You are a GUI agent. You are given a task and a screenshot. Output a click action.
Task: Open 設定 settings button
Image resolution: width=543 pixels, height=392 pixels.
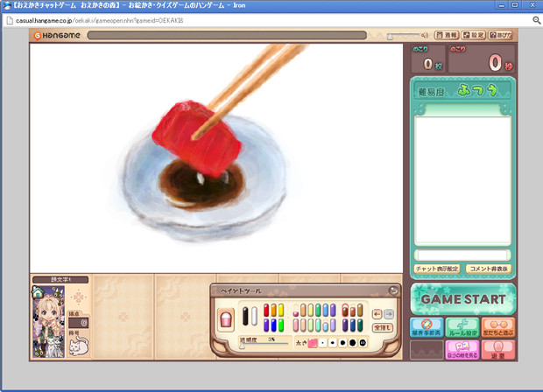pyautogui.click(x=474, y=35)
